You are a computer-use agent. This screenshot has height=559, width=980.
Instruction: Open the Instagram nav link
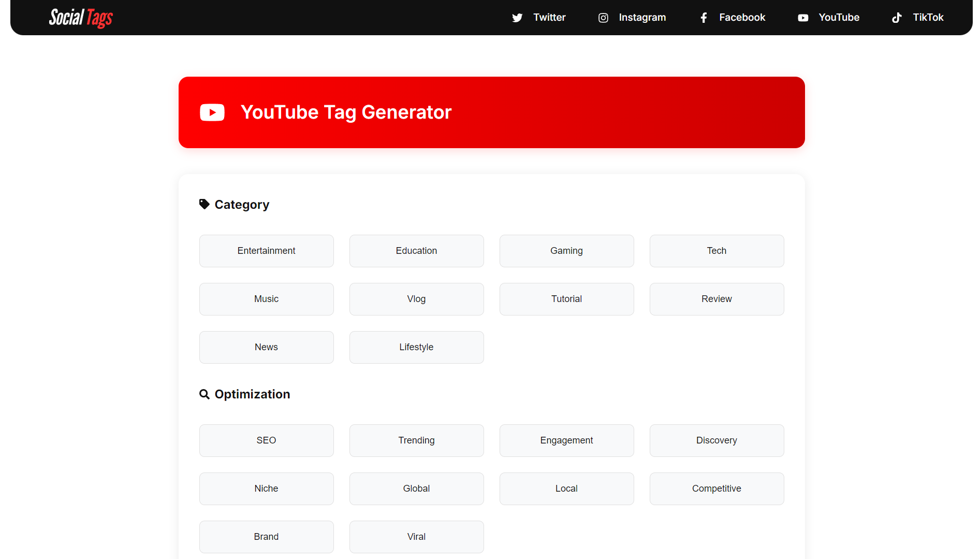(x=632, y=18)
